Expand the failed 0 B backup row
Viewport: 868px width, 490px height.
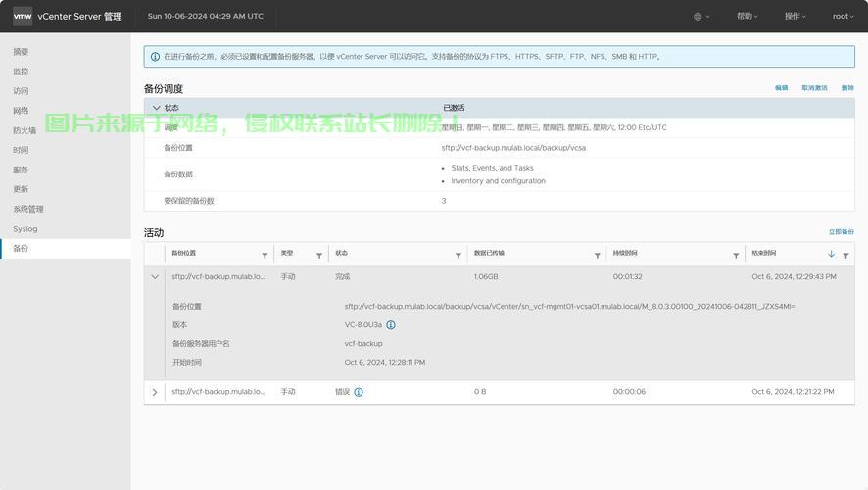[x=155, y=392]
